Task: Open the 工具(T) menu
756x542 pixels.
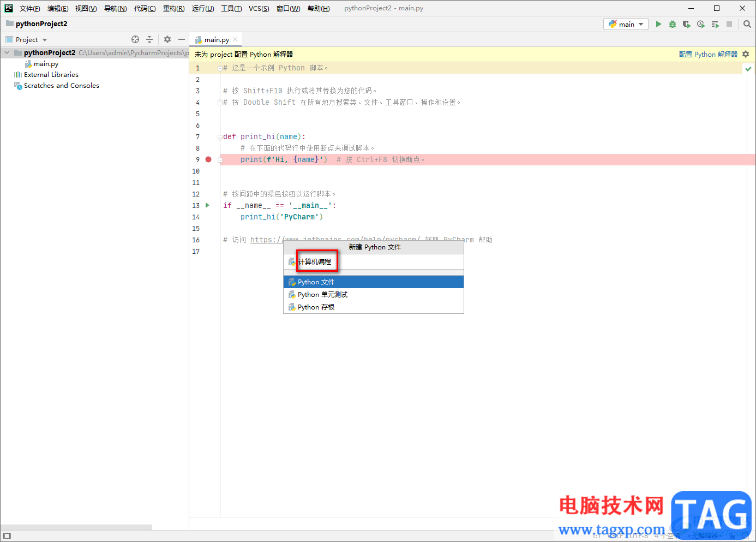Action: point(231,8)
